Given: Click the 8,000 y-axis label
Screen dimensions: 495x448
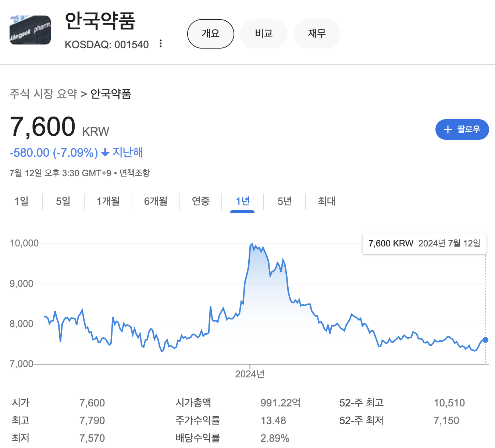Looking at the screenshot, I should pyautogui.click(x=21, y=324).
